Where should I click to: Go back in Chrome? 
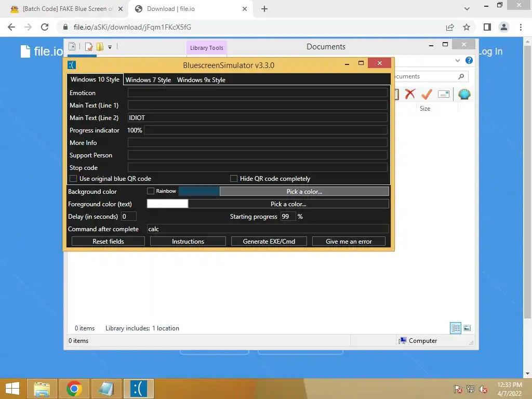pos(11,27)
